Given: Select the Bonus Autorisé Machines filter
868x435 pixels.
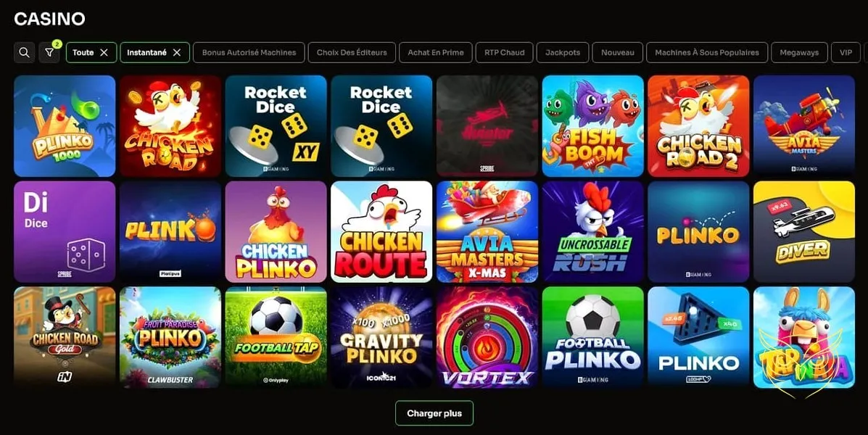Looking at the screenshot, I should (x=249, y=53).
